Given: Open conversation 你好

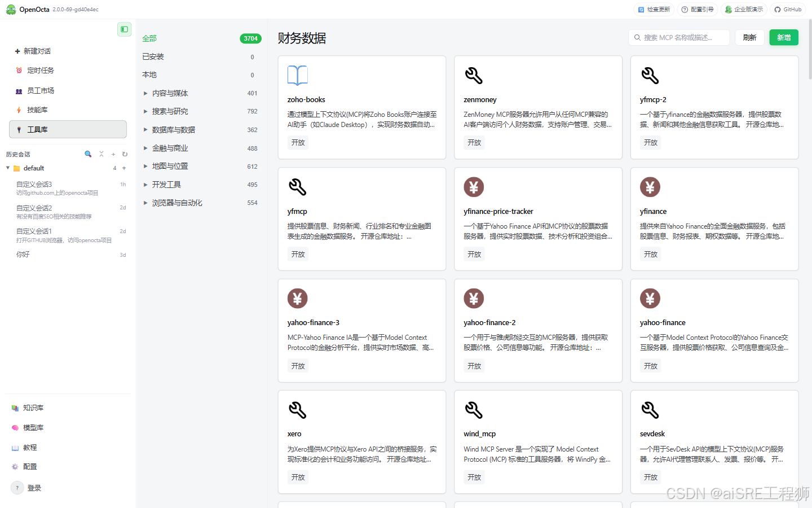Looking at the screenshot, I should click(68, 255).
